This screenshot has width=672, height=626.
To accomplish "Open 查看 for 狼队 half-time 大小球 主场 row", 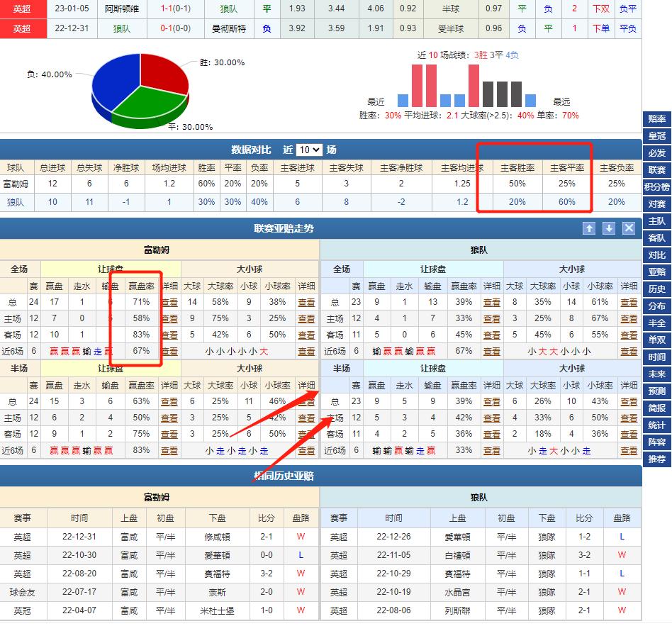I will click(x=629, y=418).
